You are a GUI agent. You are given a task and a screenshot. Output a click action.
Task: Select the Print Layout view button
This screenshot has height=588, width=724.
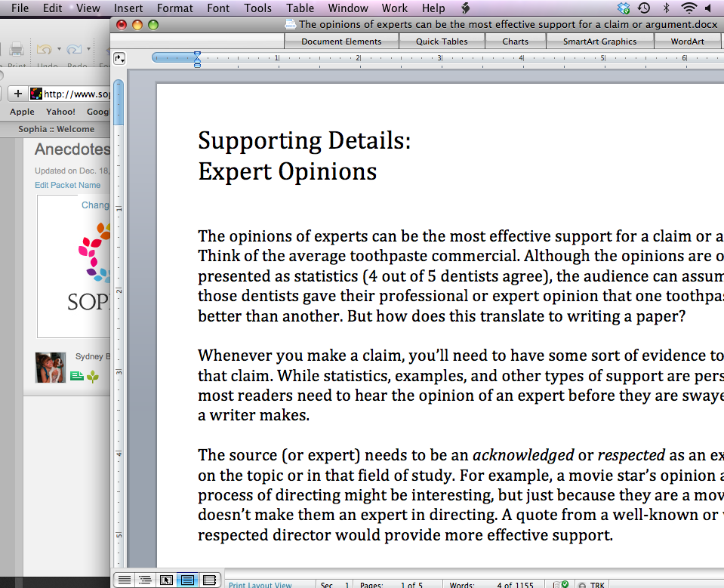click(187, 580)
